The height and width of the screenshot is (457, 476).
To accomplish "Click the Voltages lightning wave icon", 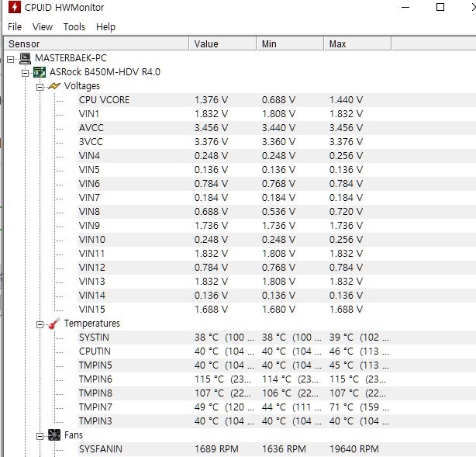I will (54, 86).
